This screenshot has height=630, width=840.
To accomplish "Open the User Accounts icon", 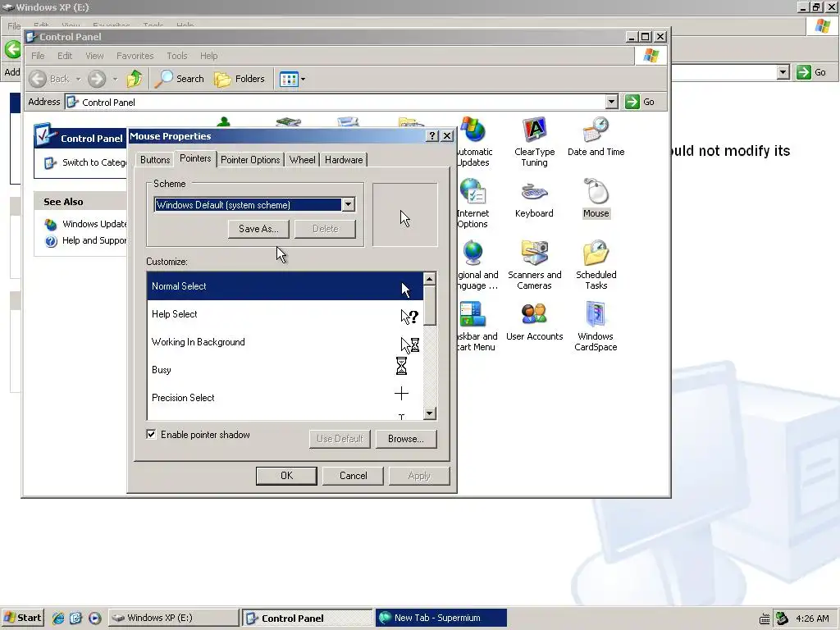I will 534,322.
